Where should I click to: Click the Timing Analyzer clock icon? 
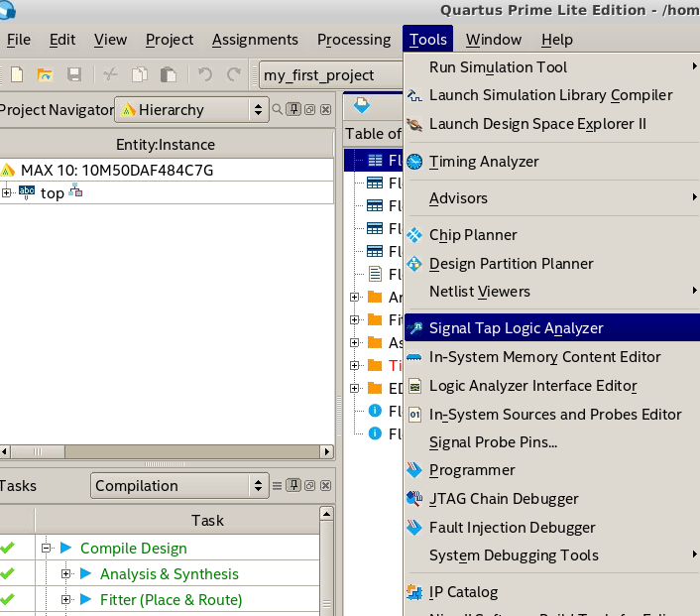click(x=414, y=162)
